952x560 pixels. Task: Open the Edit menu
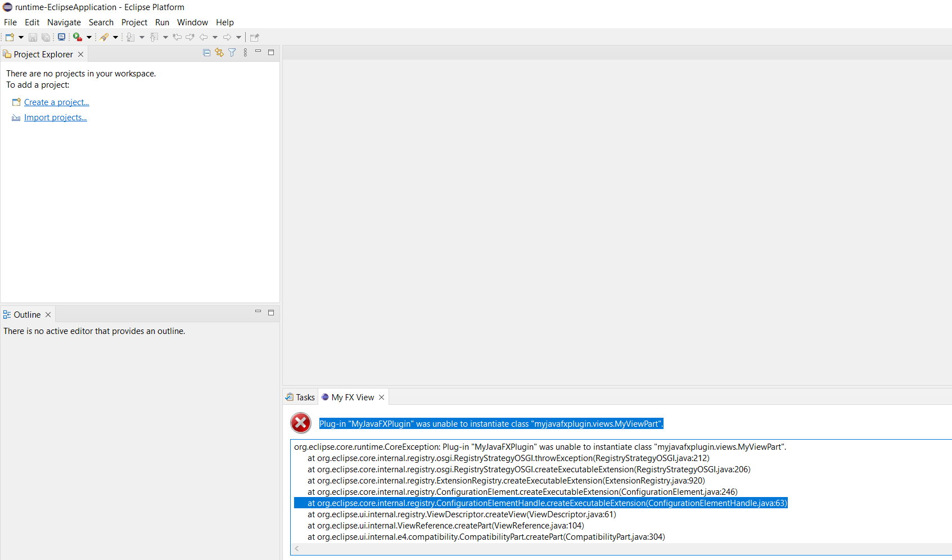[32, 22]
